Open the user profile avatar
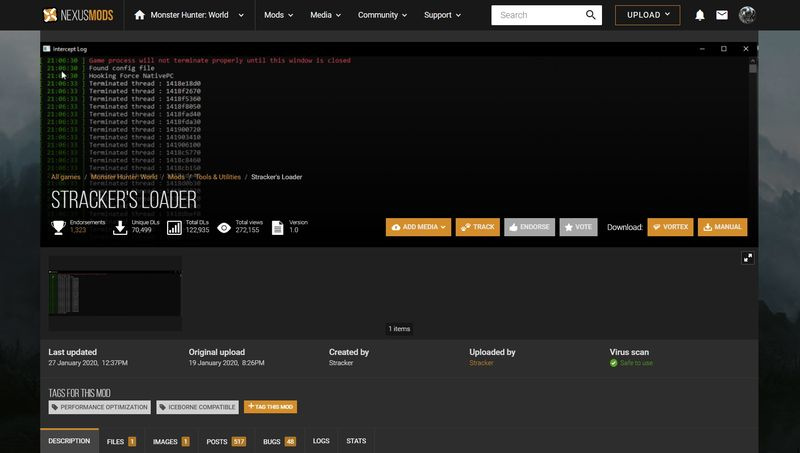The height and width of the screenshot is (453, 800). (746, 15)
